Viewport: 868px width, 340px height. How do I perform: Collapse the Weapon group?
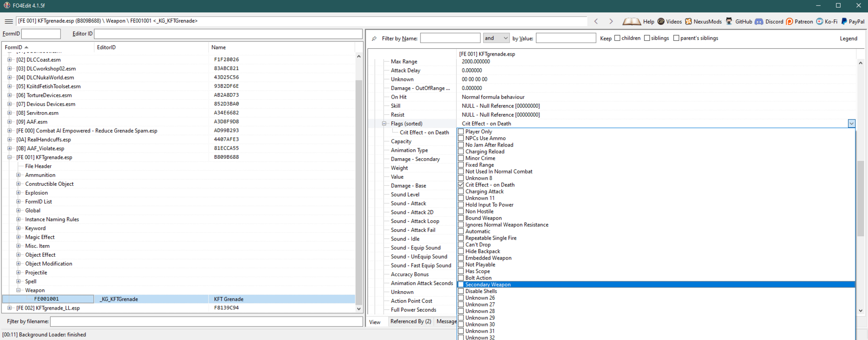click(x=19, y=290)
